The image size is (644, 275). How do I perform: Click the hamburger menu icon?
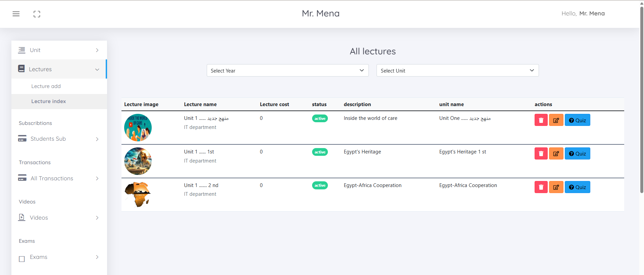point(16,14)
